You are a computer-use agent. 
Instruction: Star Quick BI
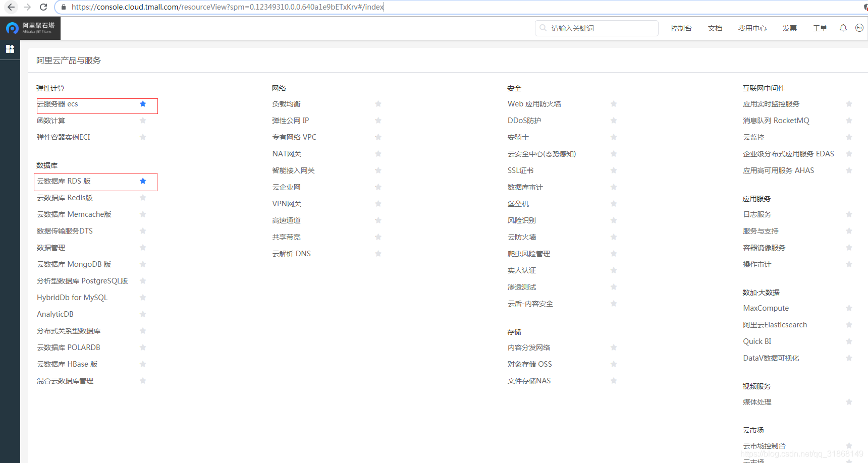[x=849, y=341]
